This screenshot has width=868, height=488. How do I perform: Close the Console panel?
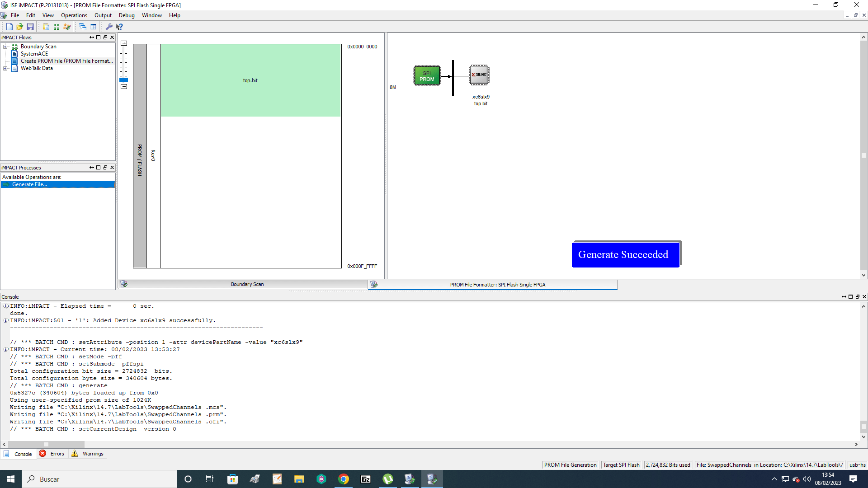pos(864,297)
